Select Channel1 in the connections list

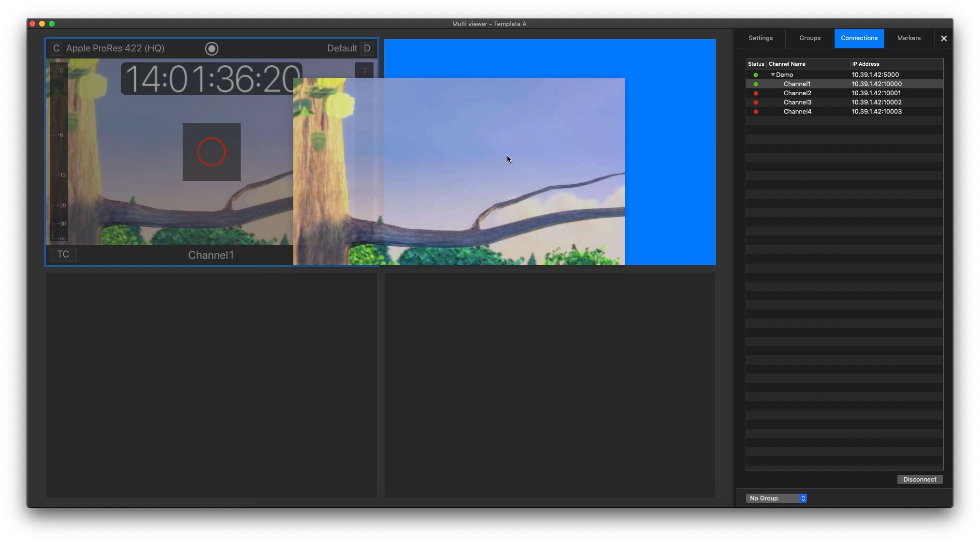coord(844,84)
